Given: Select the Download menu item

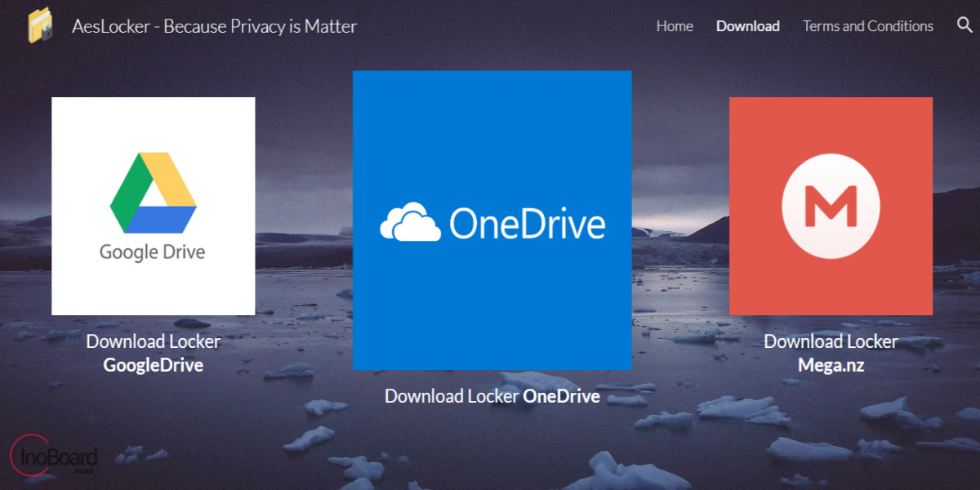Looking at the screenshot, I should tap(748, 26).
